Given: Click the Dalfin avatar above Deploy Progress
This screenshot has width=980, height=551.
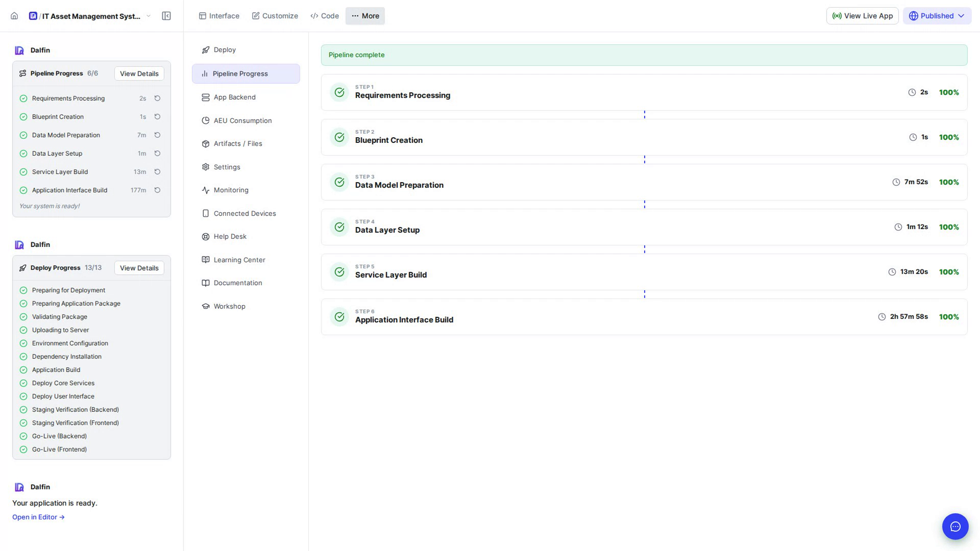Looking at the screenshot, I should pyautogui.click(x=19, y=245).
